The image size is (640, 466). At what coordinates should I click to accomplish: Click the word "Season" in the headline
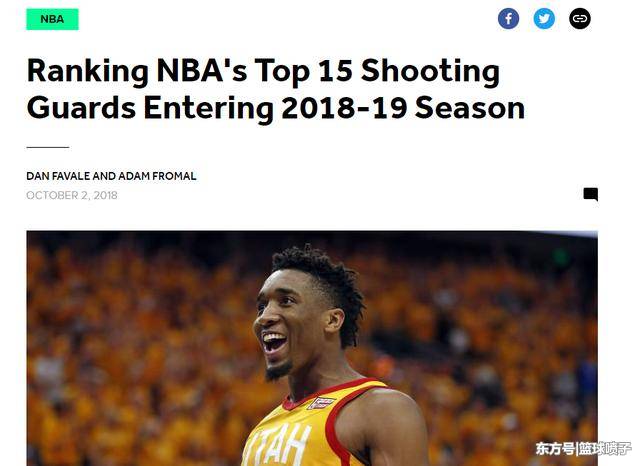470,108
